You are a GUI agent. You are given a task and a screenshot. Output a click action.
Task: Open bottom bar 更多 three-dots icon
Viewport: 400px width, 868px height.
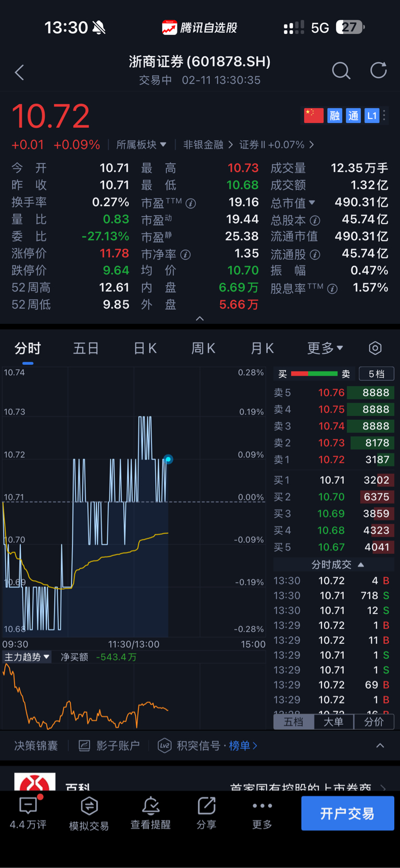(x=262, y=806)
